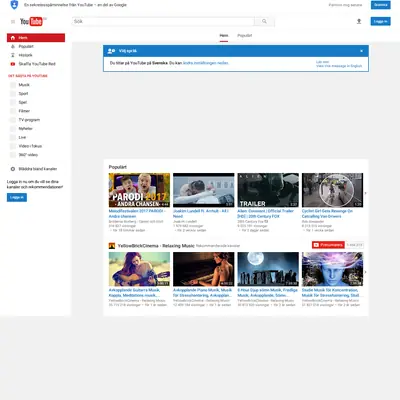Screen dimensions: 400x400
Task: Click the Logga in button in sidebar
Action: [x=17, y=198]
